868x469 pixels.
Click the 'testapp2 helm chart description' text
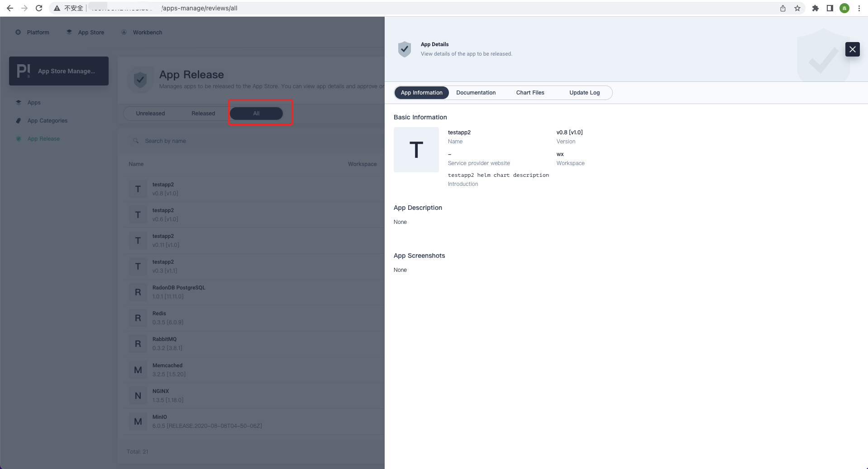498,175
